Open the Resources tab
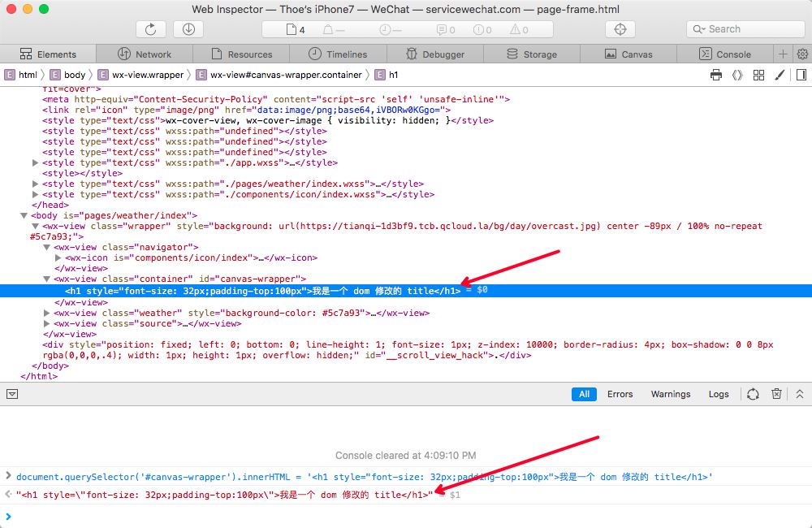Viewport: 812px width, 528px height. click(x=241, y=54)
